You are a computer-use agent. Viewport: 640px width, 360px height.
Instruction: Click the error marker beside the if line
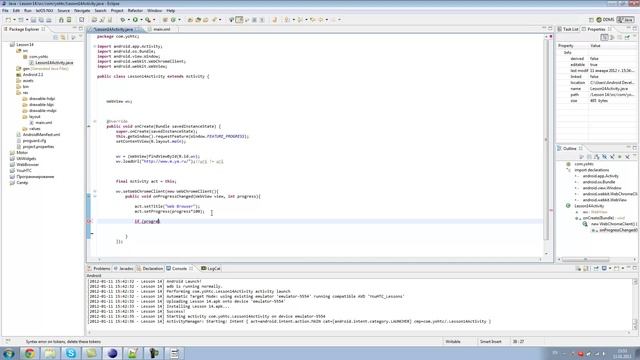click(89, 221)
